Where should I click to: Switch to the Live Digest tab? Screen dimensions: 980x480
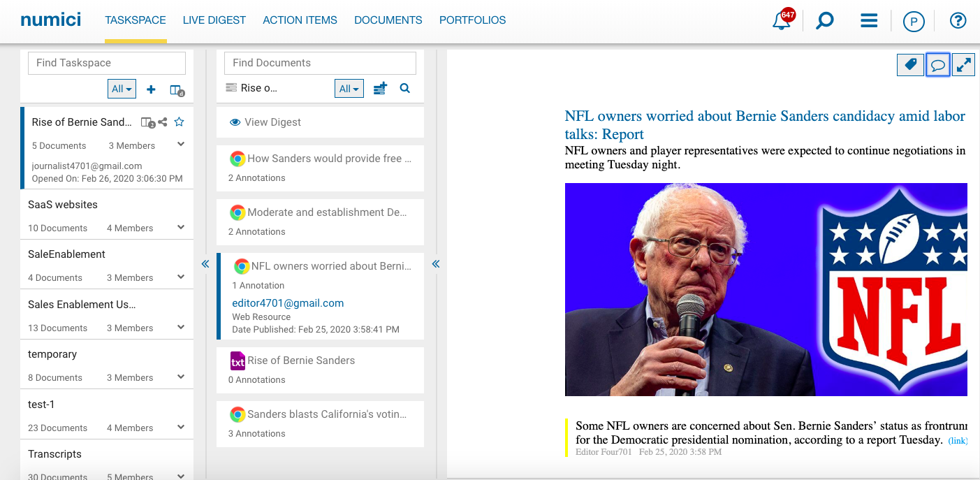coord(214,20)
